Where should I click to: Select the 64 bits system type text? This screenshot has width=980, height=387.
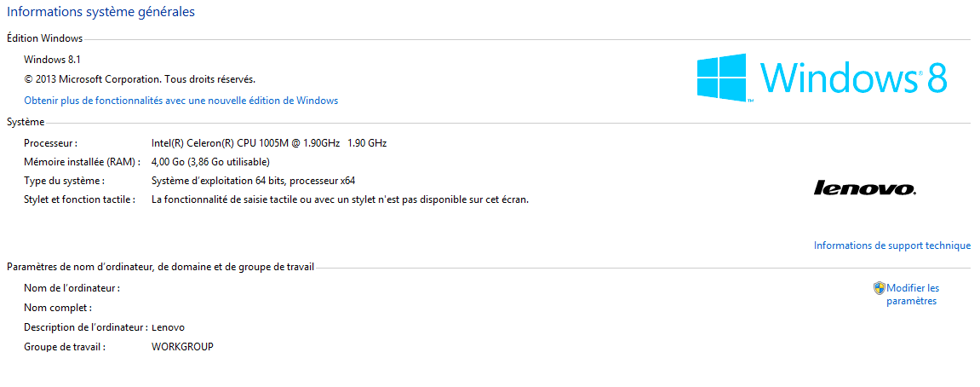(253, 181)
